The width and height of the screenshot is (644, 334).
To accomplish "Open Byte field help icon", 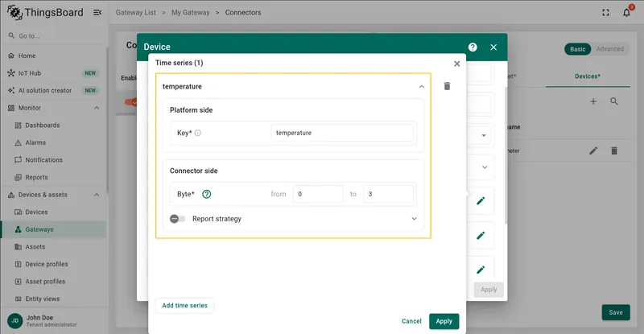I will [x=207, y=194].
